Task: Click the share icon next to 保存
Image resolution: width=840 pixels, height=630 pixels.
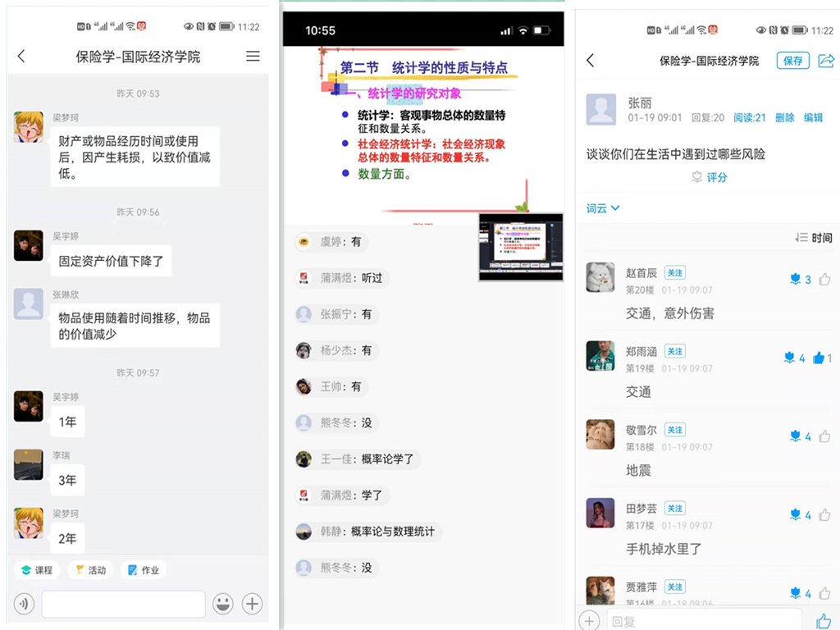Action: point(826,61)
